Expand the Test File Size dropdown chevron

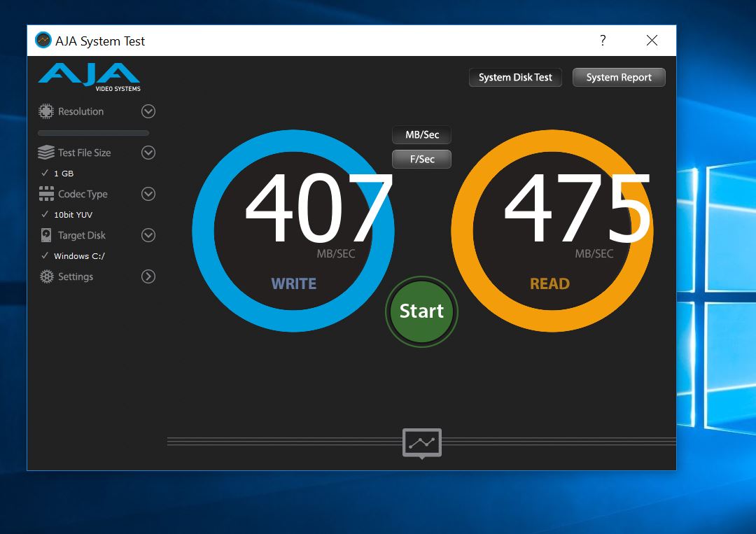click(148, 153)
